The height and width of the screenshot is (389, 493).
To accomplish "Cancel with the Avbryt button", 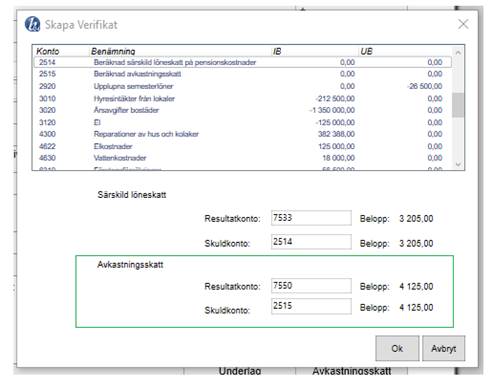I will (x=443, y=348).
